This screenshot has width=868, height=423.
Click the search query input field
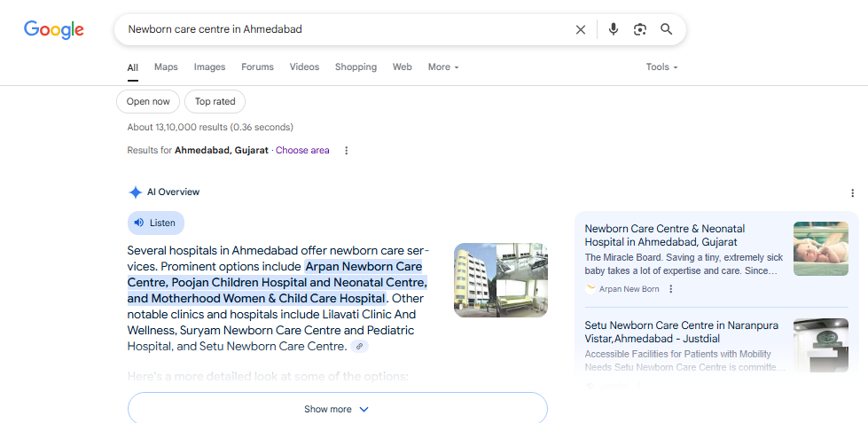pyautogui.click(x=346, y=29)
